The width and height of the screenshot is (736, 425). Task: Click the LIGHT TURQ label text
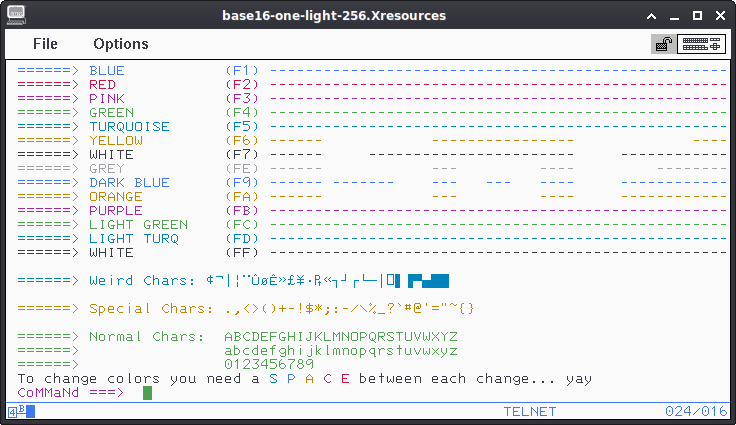click(134, 239)
